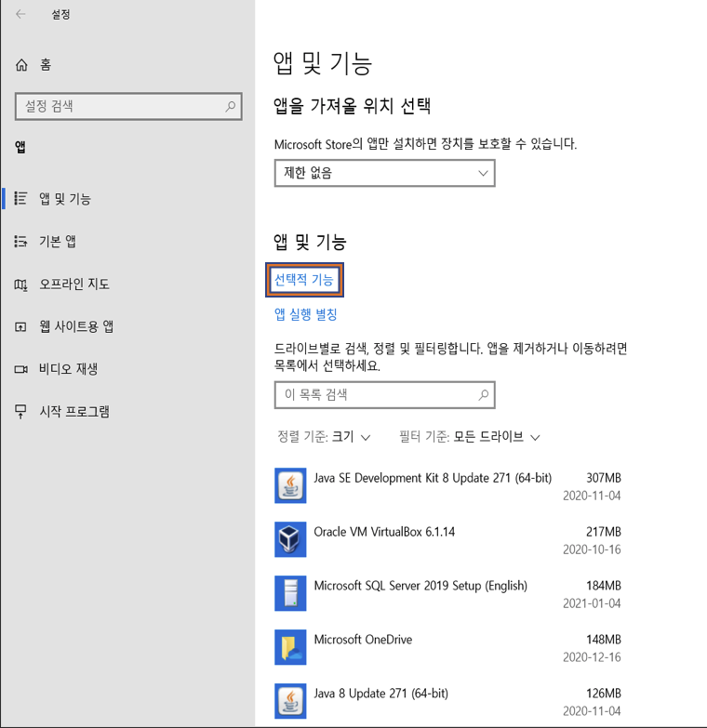Click the magnifier in 설정 검색 box
Viewport: 707px width, 728px height.
point(231,106)
